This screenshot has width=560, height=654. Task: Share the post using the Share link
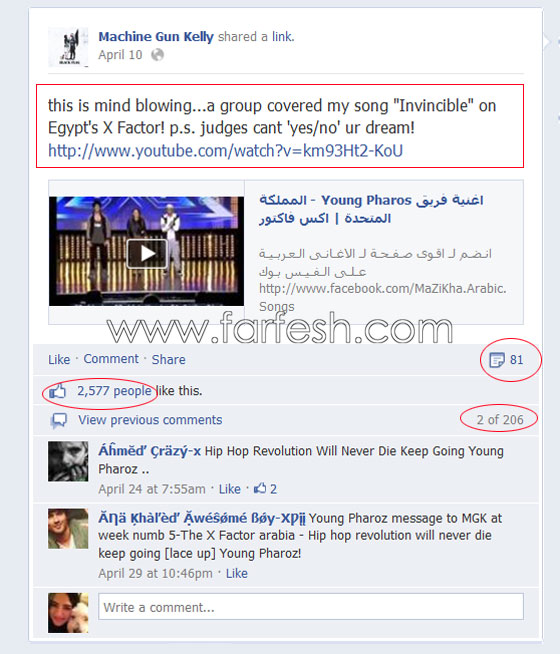[168, 360]
